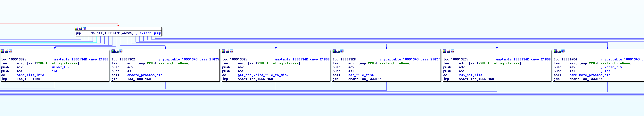Select the ds:off_1000147C[eax*4] jump operand
Screen dimensions: 644x116
click(x=112, y=33)
